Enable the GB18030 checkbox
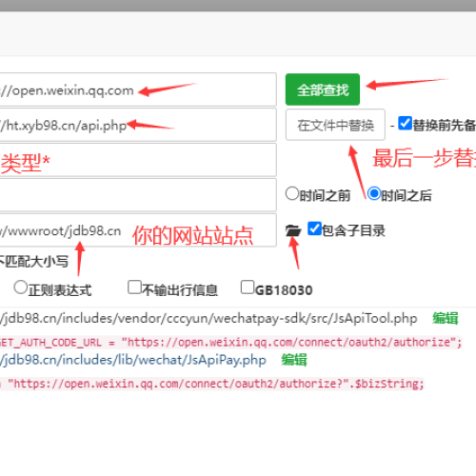Image resolution: width=476 pixels, height=476 pixels. click(248, 288)
